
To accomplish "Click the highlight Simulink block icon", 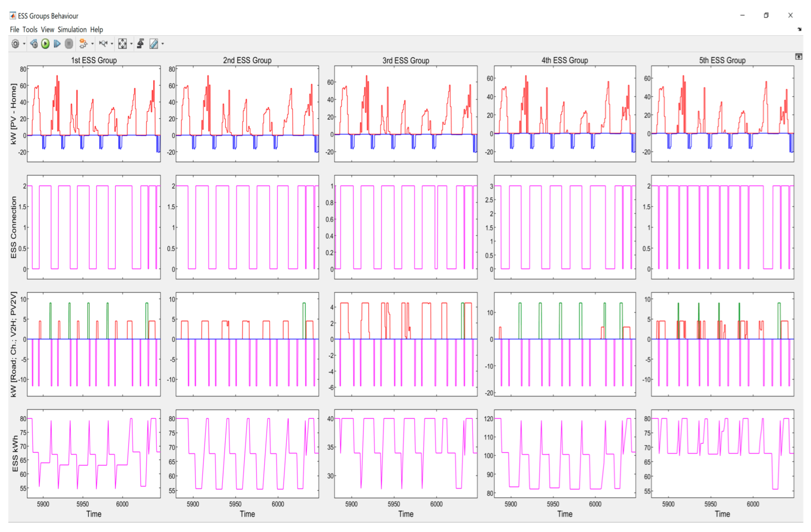I will 83,44.
